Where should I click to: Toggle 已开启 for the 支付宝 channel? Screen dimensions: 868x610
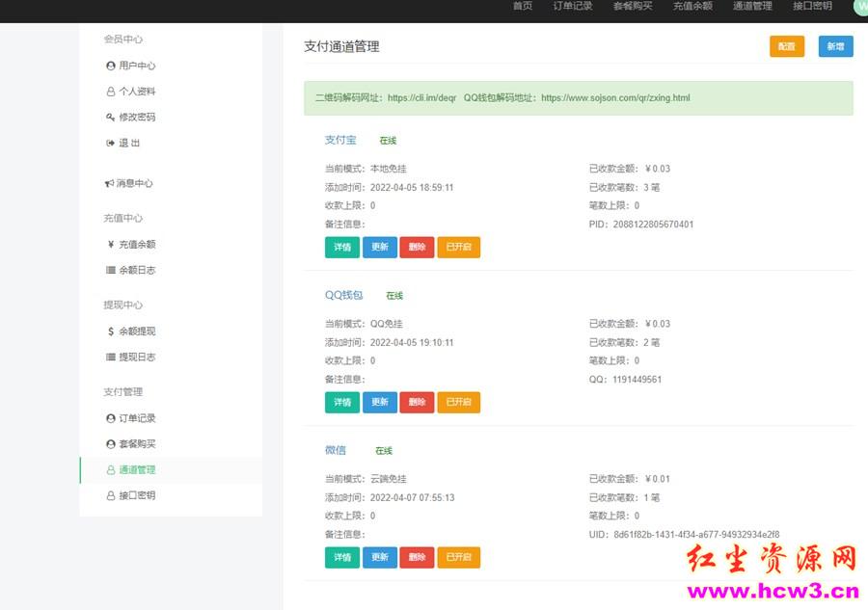pos(459,248)
